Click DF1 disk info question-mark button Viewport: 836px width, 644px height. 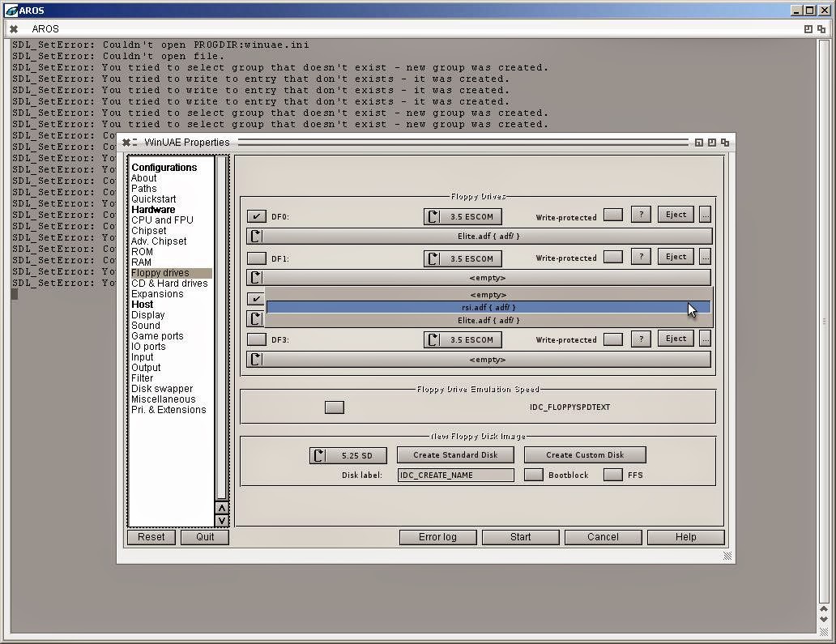pos(641,257)
